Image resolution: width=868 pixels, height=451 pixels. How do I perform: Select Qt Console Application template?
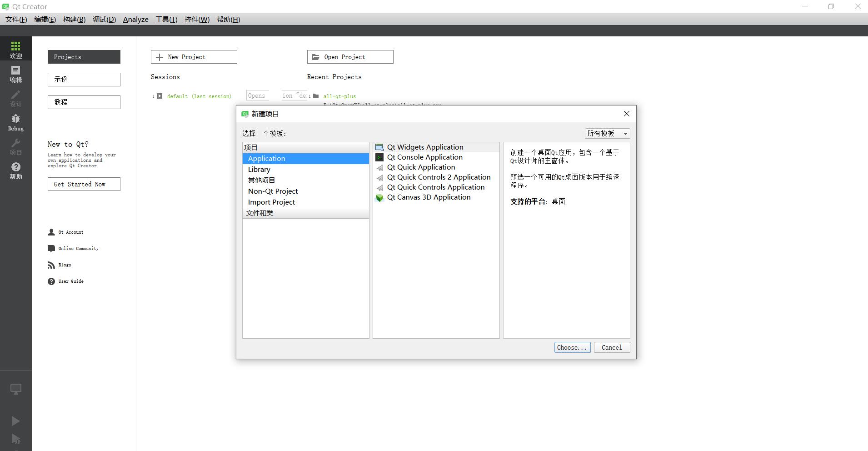424,157
